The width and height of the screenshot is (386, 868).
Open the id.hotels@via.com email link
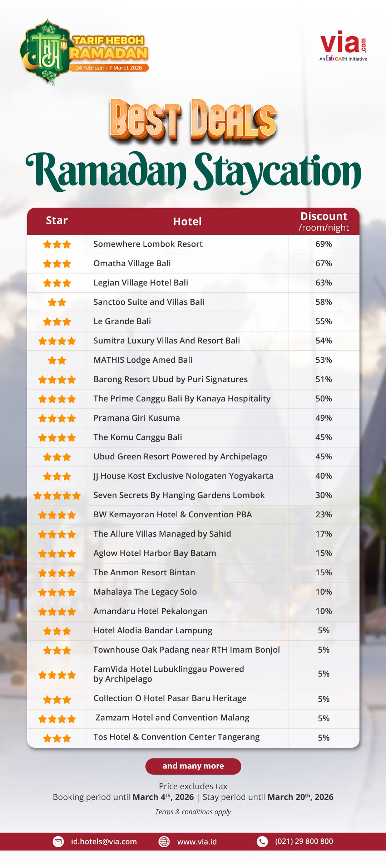104,842
